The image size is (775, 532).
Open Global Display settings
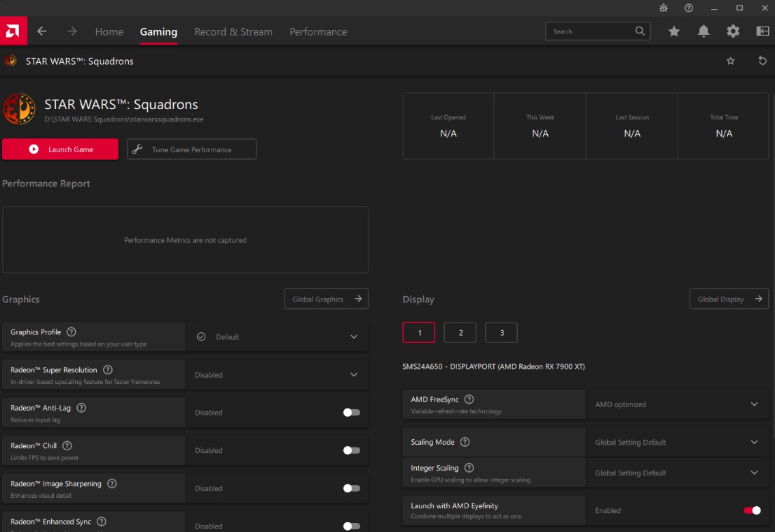(x=729, y=299)
